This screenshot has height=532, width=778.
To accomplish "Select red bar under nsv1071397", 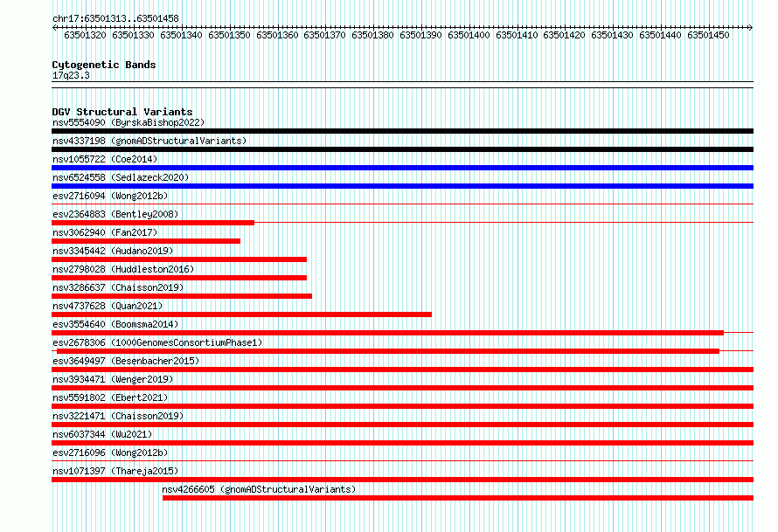I will 402,480.
